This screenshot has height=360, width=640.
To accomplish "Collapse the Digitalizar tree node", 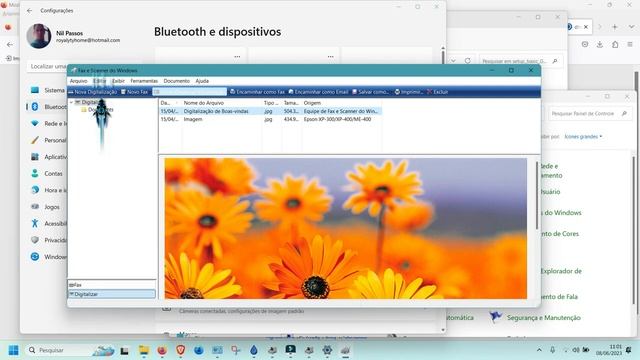I will [71, 102].
